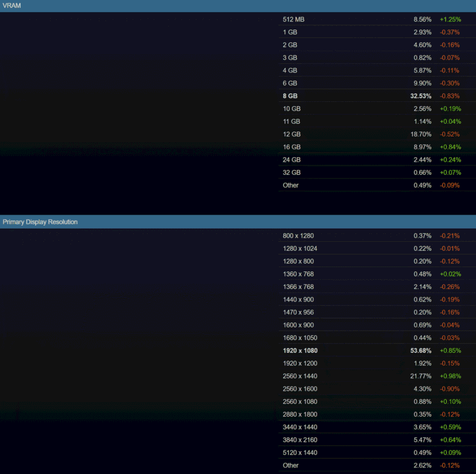Click the 1920 x 1080 resolution row
The height and width of the screenshot is (474, 476).
300,350
